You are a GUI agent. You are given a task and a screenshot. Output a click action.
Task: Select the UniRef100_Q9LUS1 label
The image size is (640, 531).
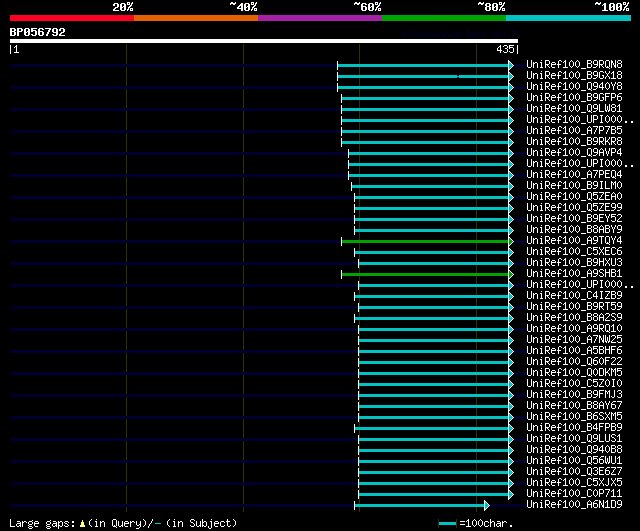574,439
